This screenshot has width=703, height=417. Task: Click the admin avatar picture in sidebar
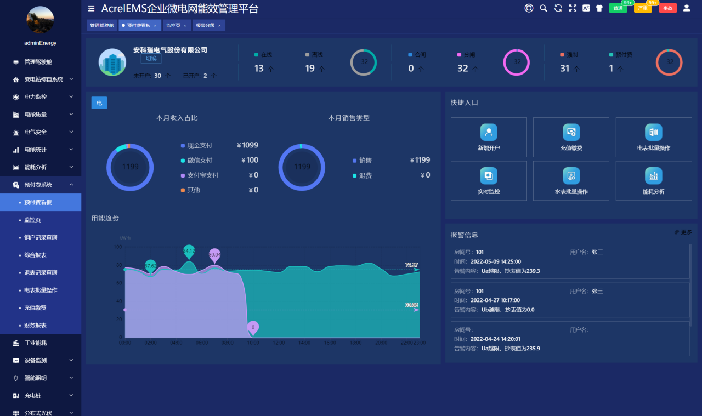tap(40, 20)
